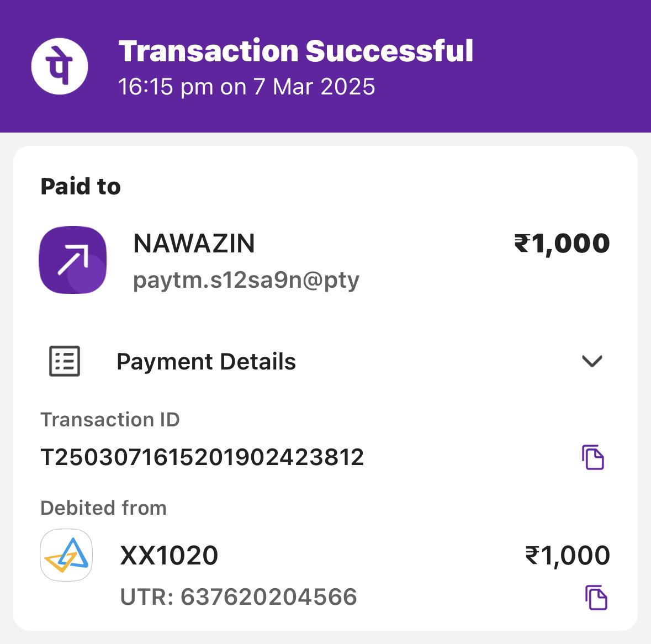Viewport: 651px width, 644px height.
Task: Click the Payment Details heading
Action: tap(206, 362)
